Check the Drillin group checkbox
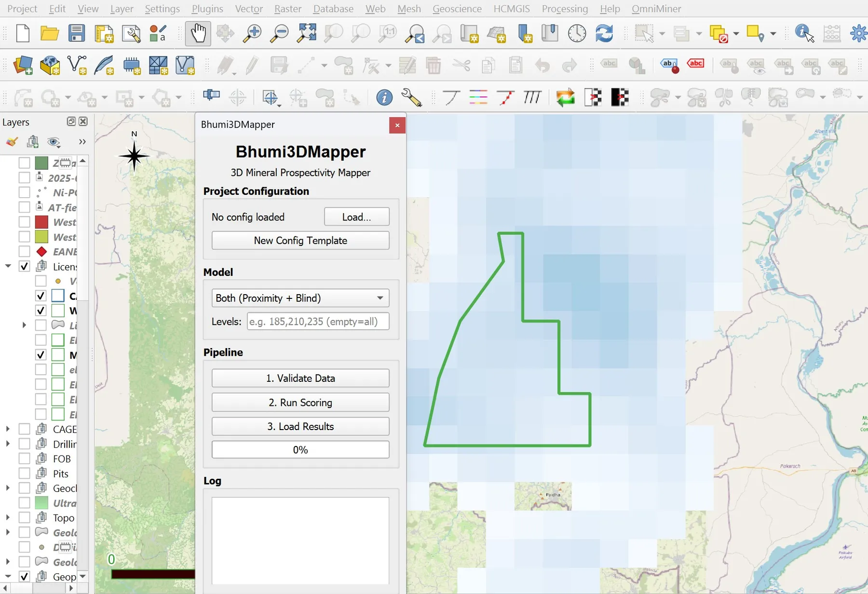This screenshot has width=868, height=594. [24, 444]
